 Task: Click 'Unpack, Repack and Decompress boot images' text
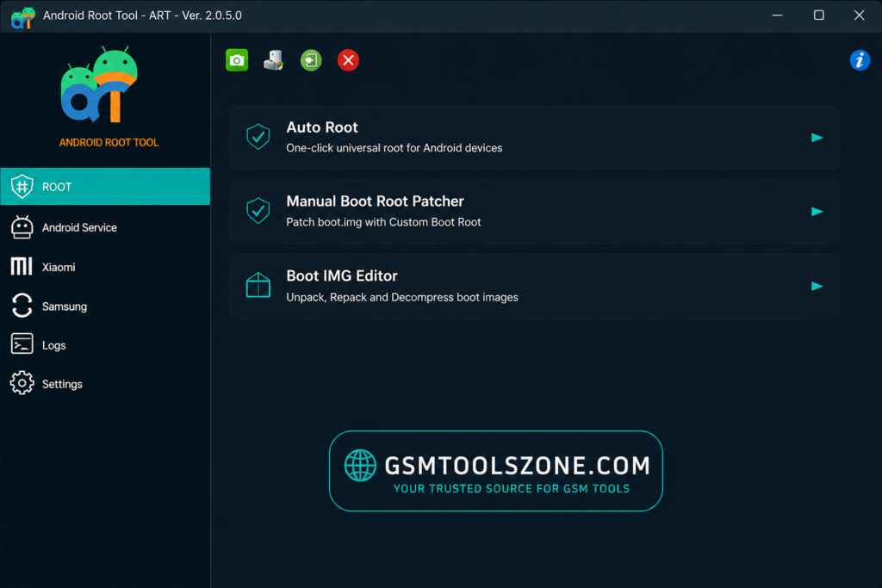[402, 297]
